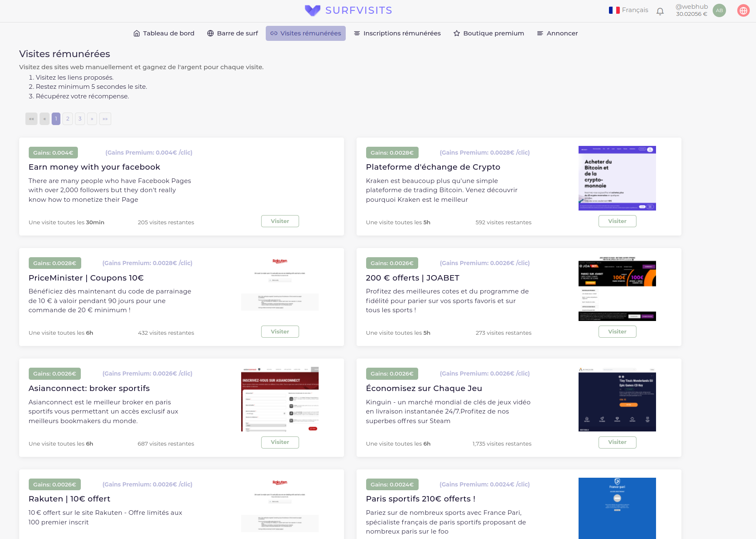Click the French flag icon
Screen dimensions: 756x539
tap(614, 10)
